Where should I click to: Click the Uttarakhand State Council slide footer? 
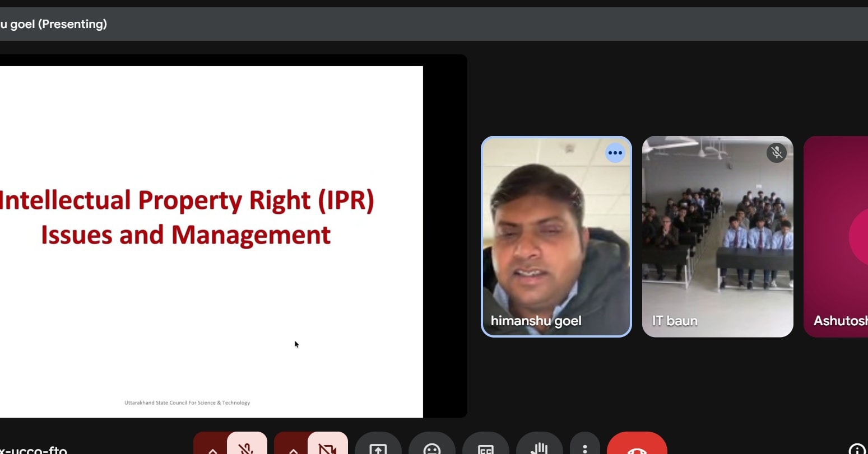point(187,402)
